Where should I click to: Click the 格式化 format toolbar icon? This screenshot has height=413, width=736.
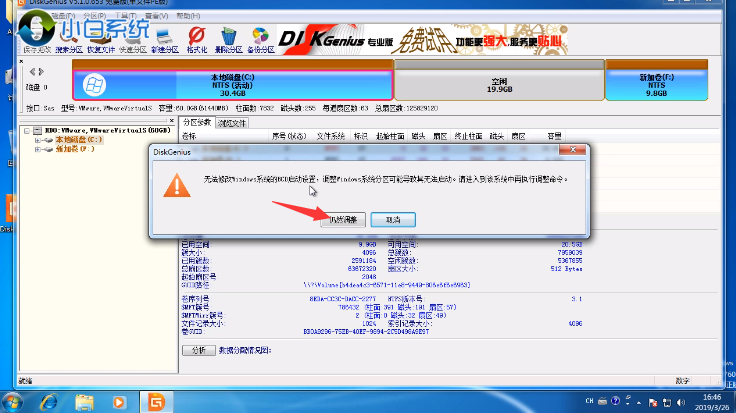pyautogui.click(x=197, y=40)
